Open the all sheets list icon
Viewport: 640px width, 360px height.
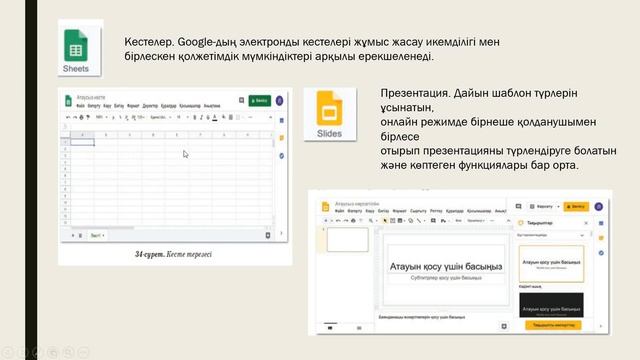pos(80,236)
